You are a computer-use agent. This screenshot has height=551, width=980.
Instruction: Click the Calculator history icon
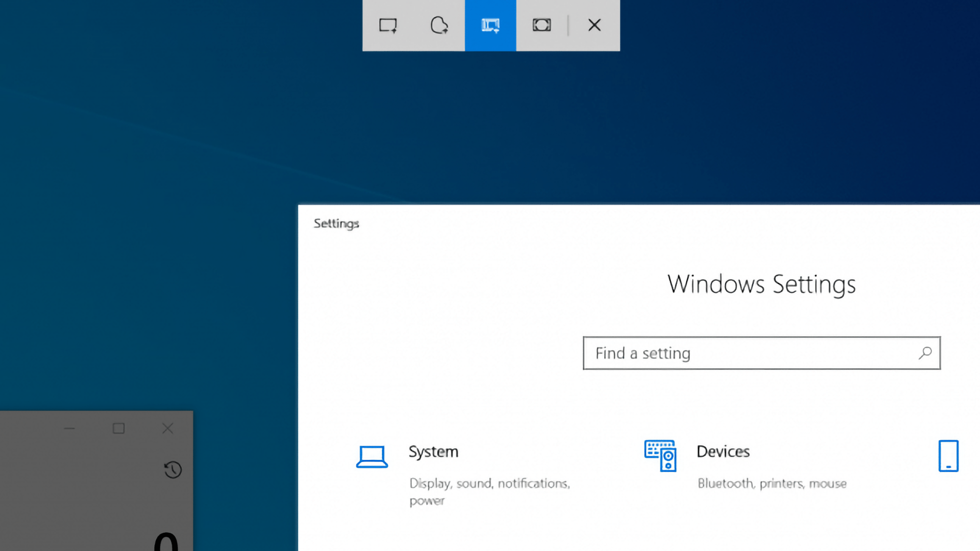click(x=173, y=469)
